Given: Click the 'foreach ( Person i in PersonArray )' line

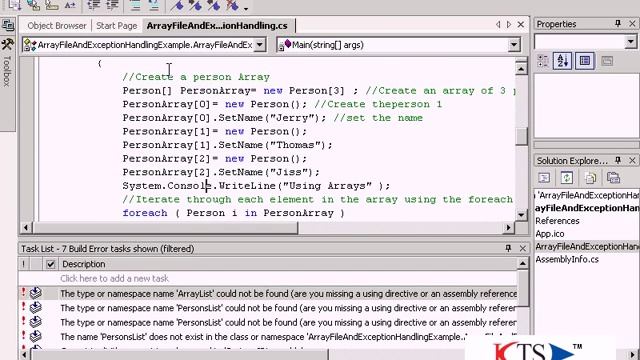Looking at the screenshot, I should 233,213.
